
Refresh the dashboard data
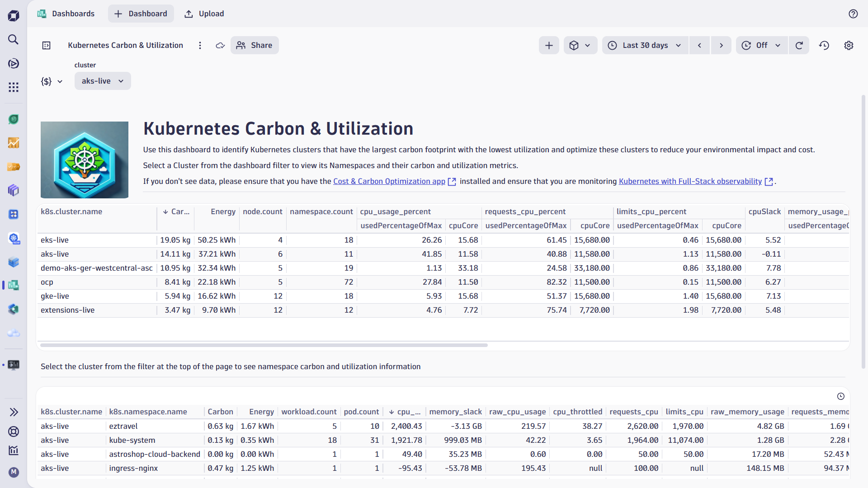coord(799,45)
